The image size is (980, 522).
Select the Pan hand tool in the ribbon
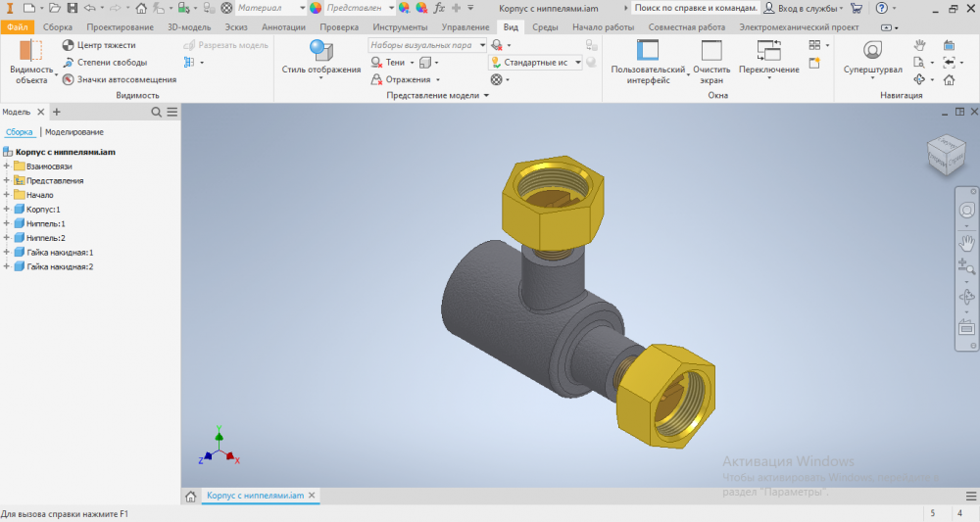(x=919, y=45)
